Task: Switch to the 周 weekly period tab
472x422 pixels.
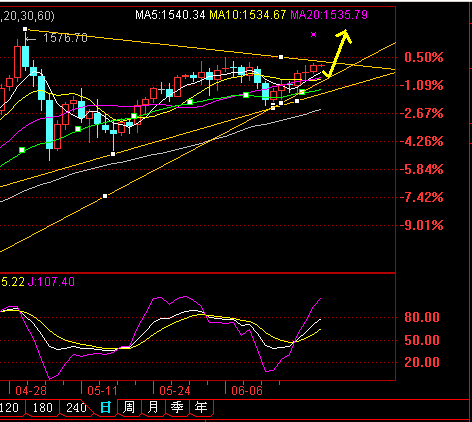Action: (x=129, y=408)
